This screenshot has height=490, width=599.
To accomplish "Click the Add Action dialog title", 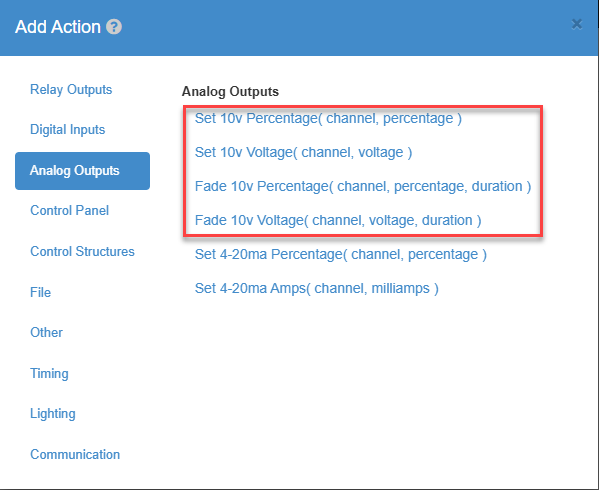I will 58,27.
